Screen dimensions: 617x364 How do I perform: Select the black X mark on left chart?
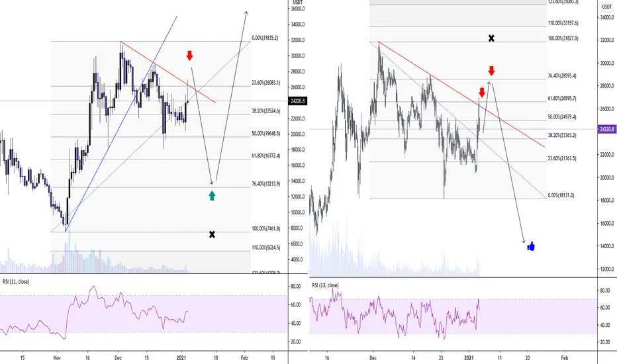(212, 234)
